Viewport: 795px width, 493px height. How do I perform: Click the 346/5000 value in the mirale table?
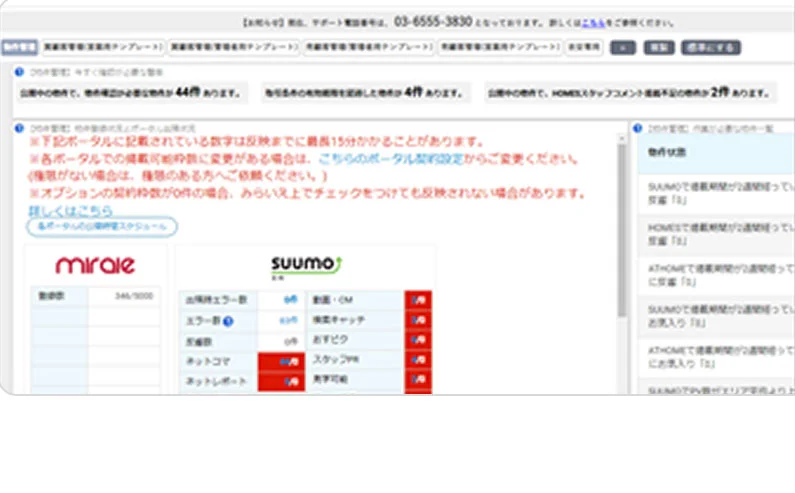[134, 296]
